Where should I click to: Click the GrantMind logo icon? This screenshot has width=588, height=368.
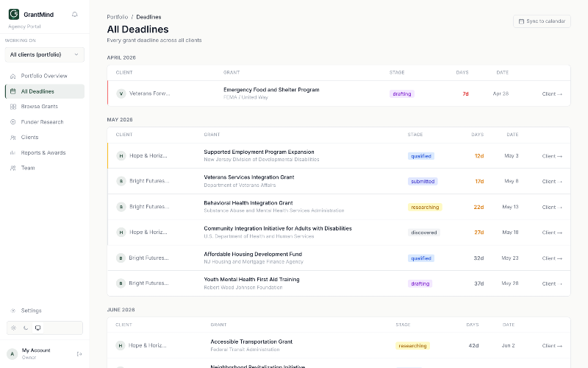14,14
